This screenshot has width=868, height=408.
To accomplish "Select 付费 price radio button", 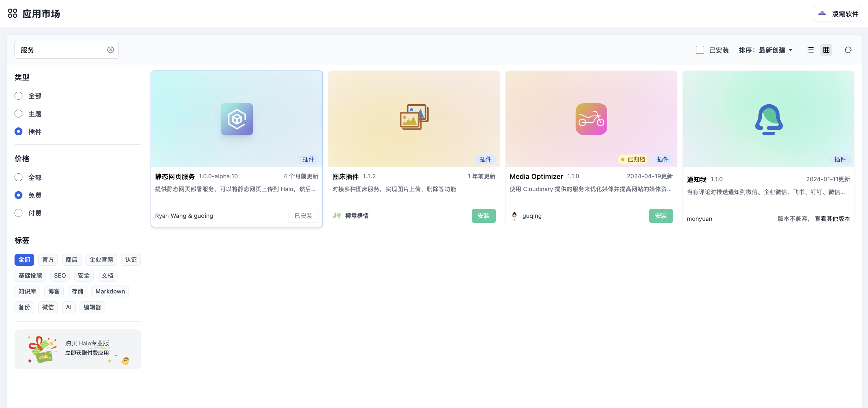I will (18, 213).
